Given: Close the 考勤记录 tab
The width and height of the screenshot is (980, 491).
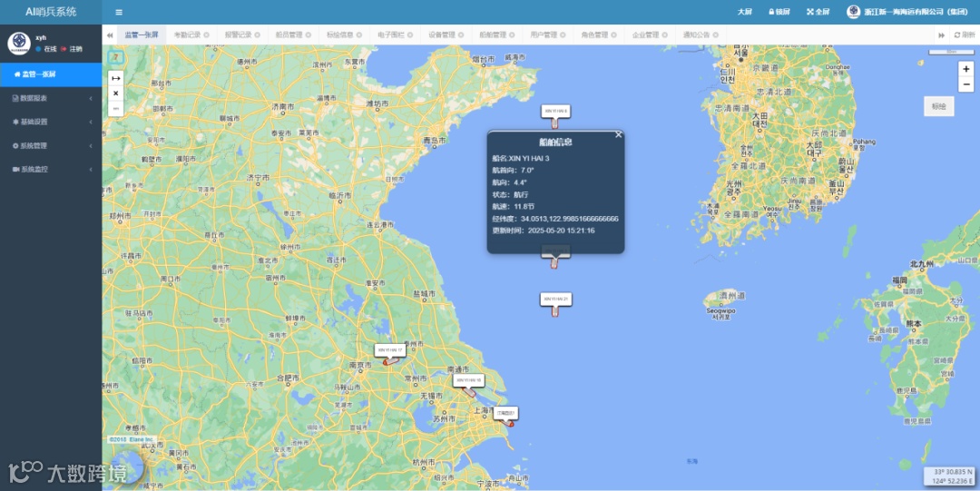Looking at the screenshot, I should point(206,35).
